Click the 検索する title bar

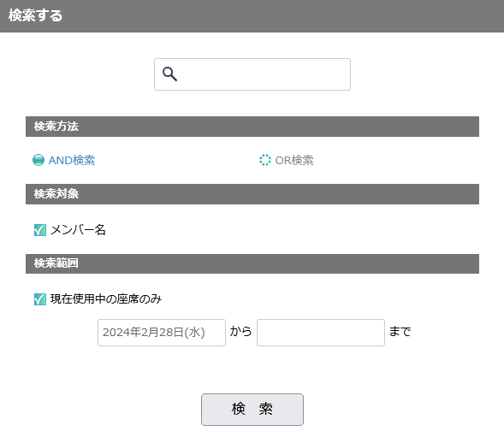pyautogui.click(x=252, y=16)
